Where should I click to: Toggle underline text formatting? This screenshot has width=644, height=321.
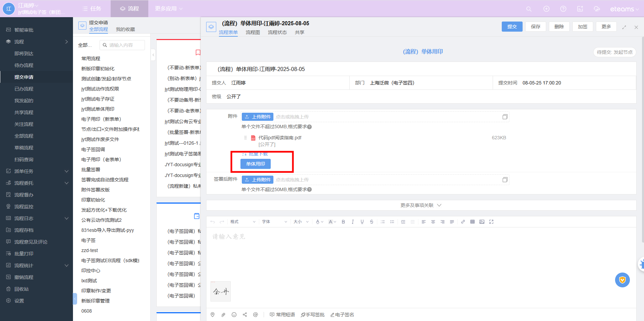362,222
